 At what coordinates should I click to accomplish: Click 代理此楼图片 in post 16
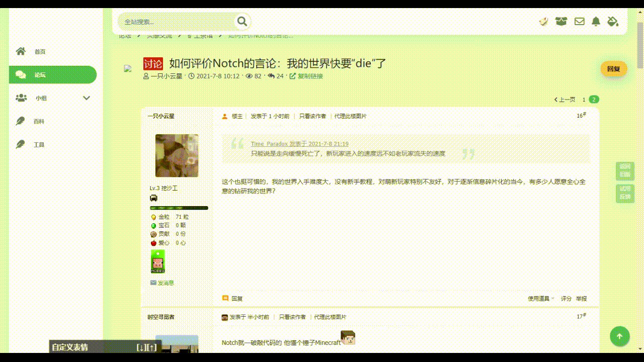351,116
